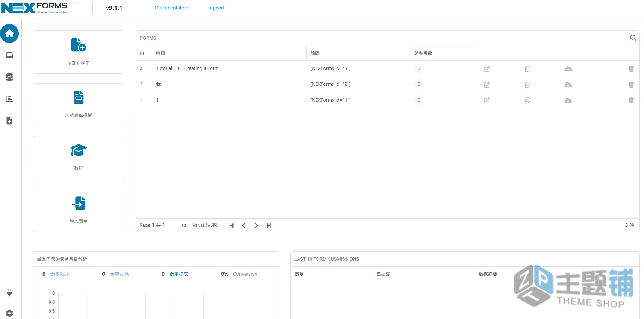Duplicate the Tutorial - 1 form
The width and height of the screenshot is (644, 319).
(x=527, y=69)
